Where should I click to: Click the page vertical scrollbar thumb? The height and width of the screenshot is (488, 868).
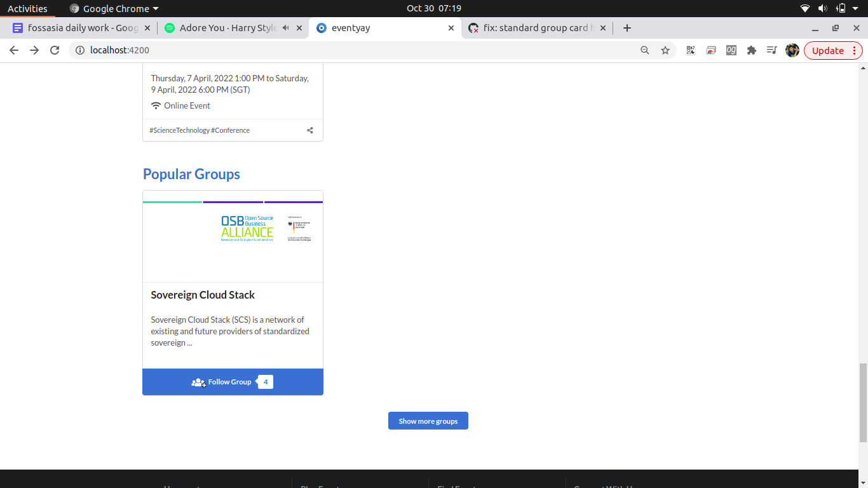click(863, 403)
